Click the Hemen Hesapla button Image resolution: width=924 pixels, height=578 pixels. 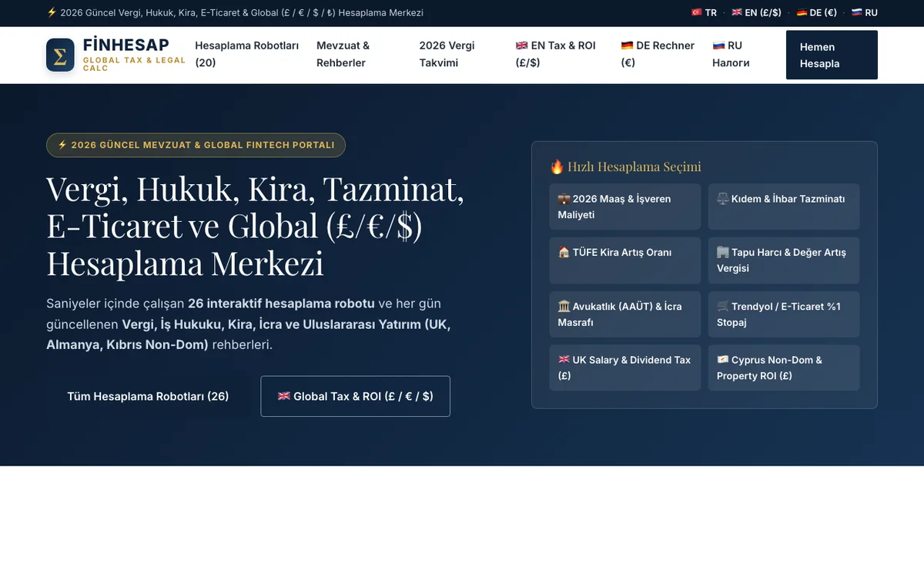click(x=832, y=55)
